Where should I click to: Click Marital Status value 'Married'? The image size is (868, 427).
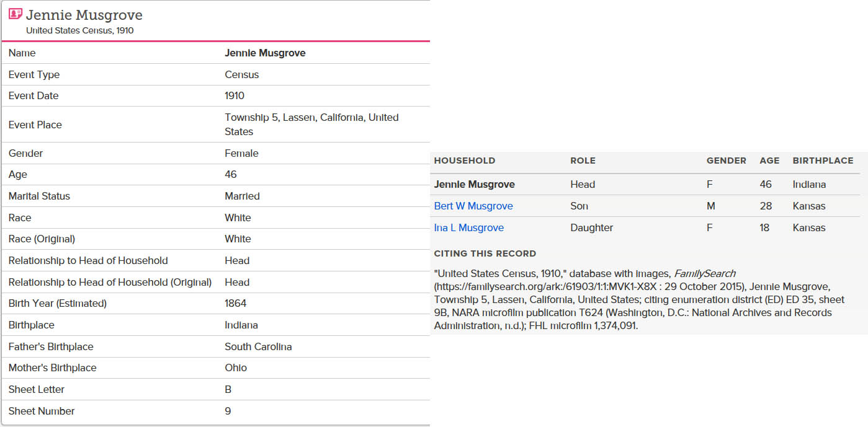tap(242, 196)
